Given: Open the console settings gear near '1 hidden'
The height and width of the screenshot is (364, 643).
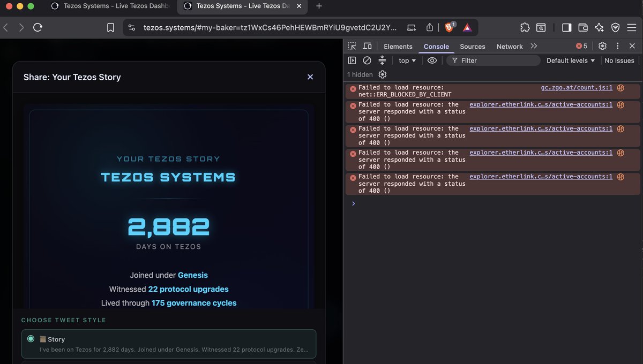Looking at the screenshot, I should point(382,74).
